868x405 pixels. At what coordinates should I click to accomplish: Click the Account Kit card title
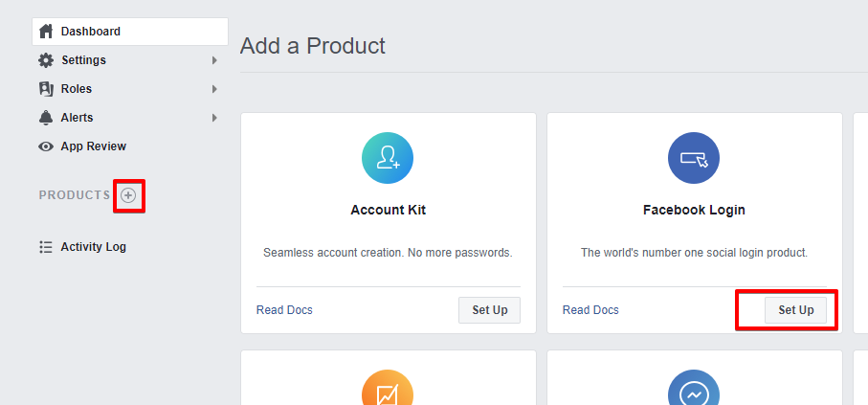click(x=388, y=210)
